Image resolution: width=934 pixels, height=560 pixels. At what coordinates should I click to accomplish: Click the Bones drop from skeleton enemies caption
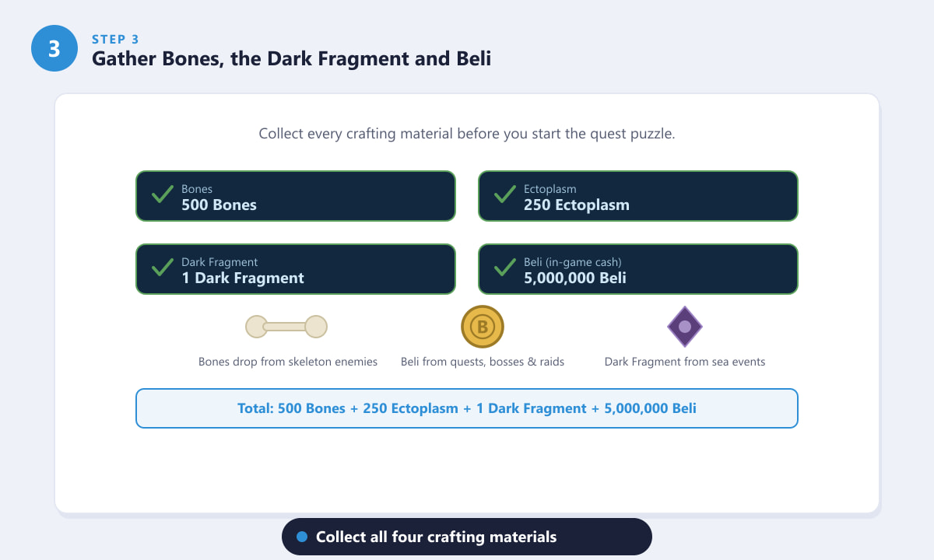coord(288,362)
